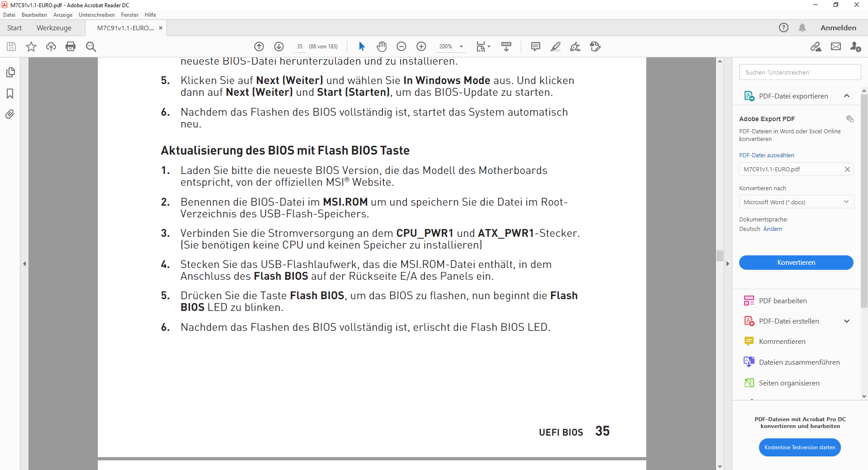The image size is (868, 470).
Task: Click Kostenlose Testversion starten button
Action: (800, 447)
